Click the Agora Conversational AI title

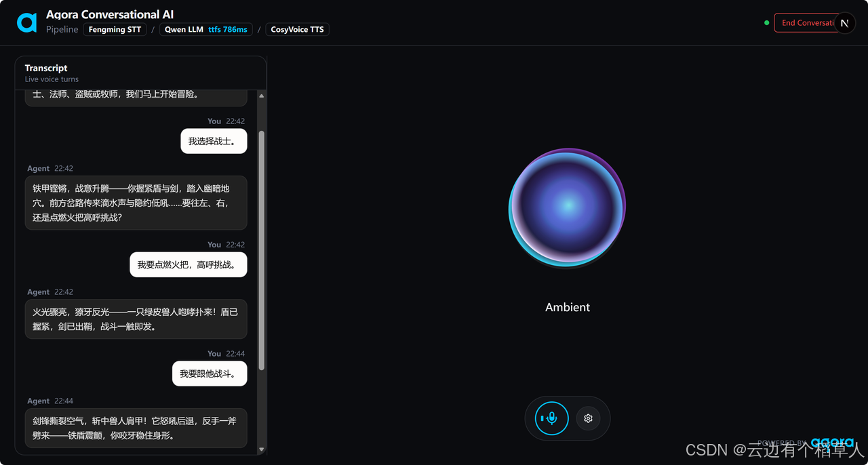(x=110, y=14)
